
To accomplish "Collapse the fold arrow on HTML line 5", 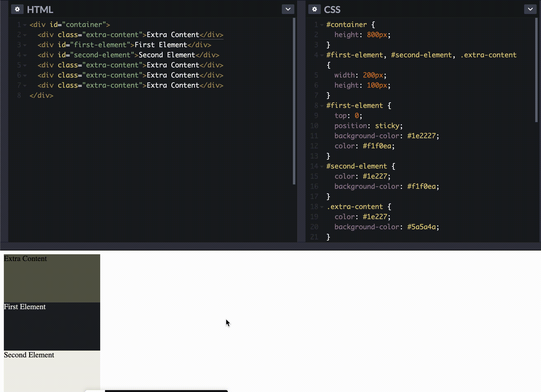I will (25, 65).
